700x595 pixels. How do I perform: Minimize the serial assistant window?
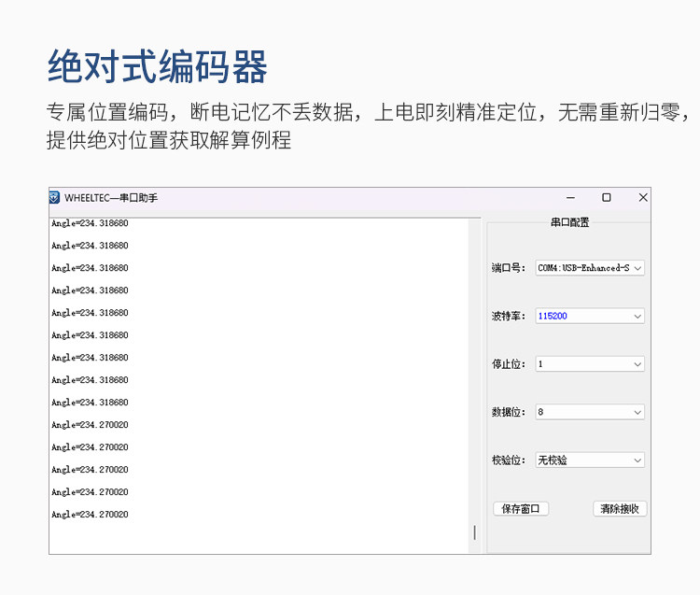[570, 197]
